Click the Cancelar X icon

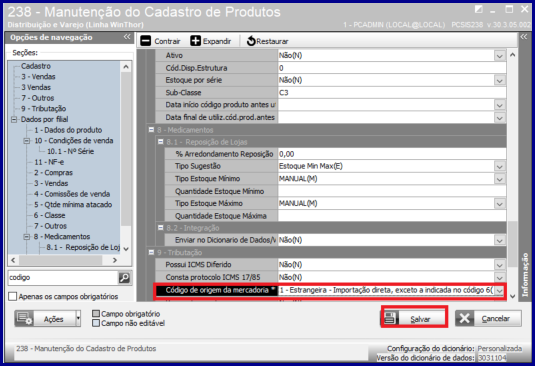point(465,319)
